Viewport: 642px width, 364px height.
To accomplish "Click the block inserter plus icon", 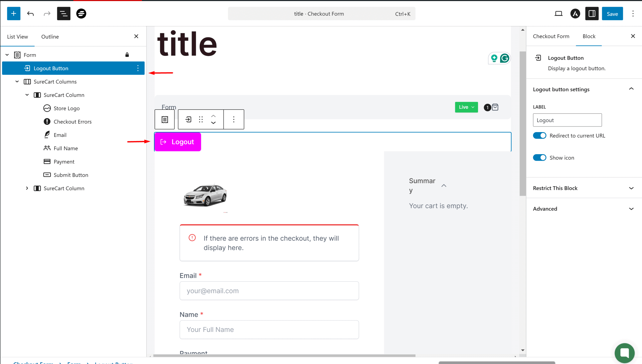I will pos(14,14).
